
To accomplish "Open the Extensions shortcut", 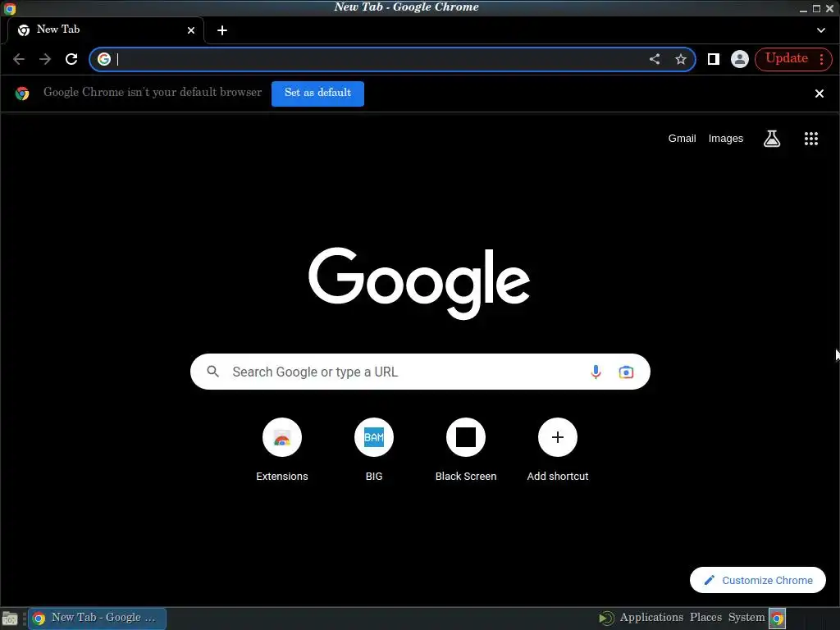I will tap(282, 450).
